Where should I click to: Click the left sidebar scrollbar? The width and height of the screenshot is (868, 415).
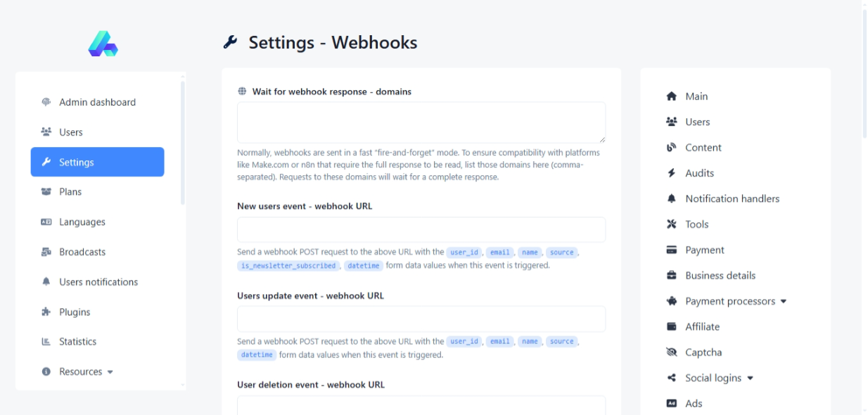(x=183, y=141)
